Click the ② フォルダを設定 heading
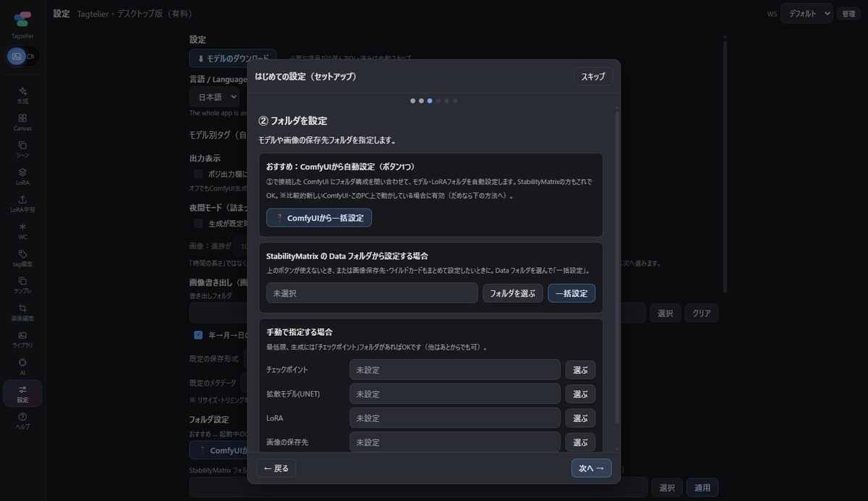 (x=293, y=121)
